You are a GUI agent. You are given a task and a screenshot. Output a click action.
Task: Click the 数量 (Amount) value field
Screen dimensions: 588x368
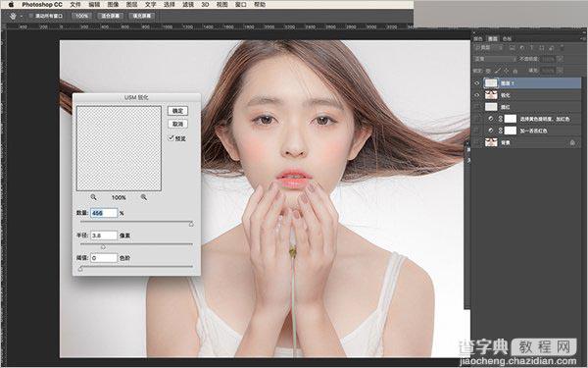click(x=104, y=213)
